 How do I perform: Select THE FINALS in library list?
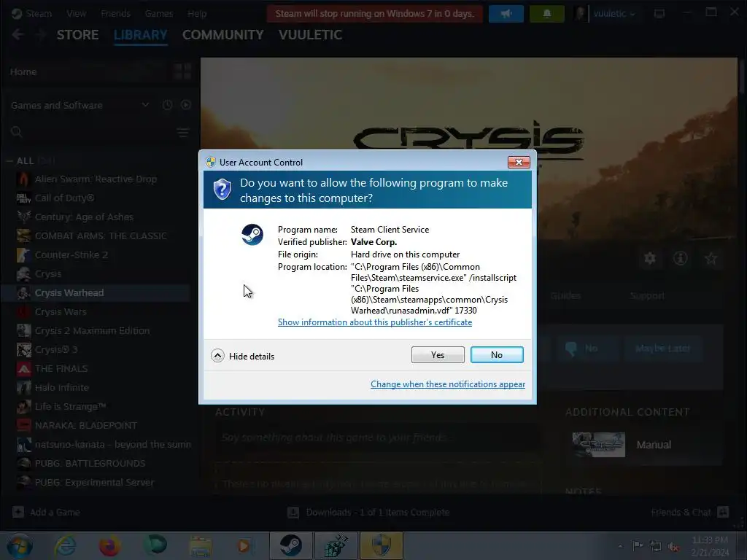coord(61,368)
